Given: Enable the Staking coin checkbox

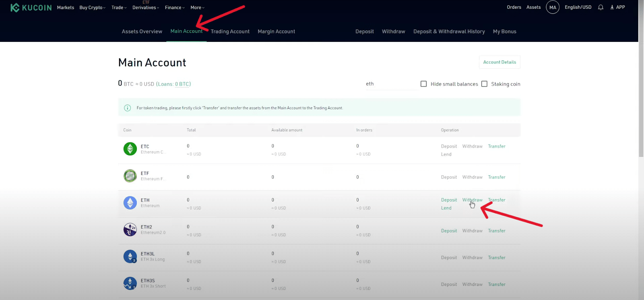Looking at the screenshot, I should click(484, 84).
